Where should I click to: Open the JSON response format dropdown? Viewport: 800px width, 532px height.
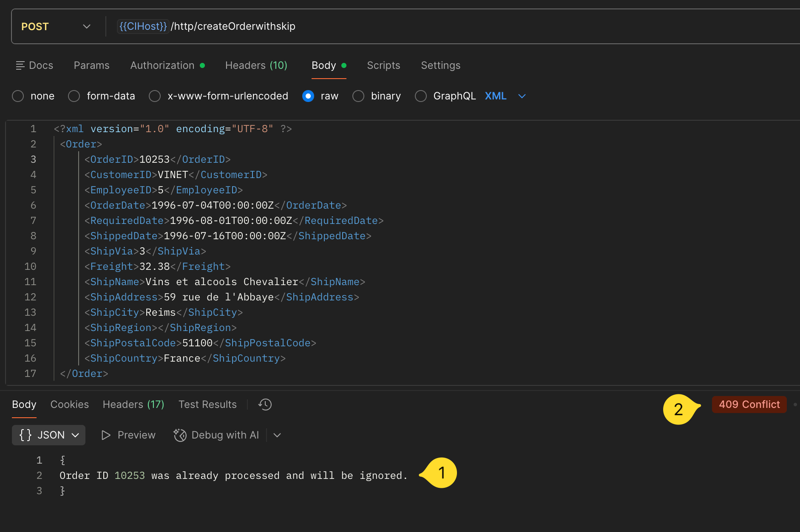pos(76,435)
